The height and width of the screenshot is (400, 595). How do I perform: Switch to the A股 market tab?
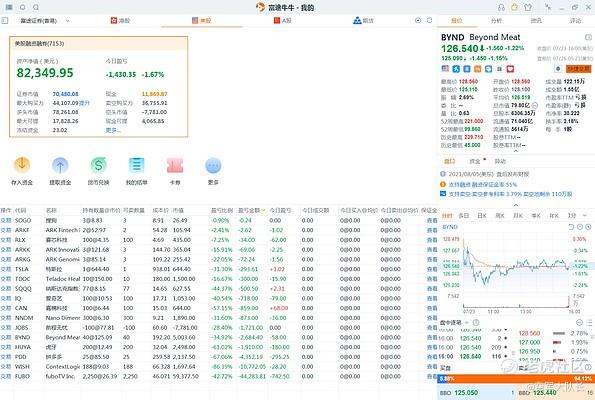point(283,20)
